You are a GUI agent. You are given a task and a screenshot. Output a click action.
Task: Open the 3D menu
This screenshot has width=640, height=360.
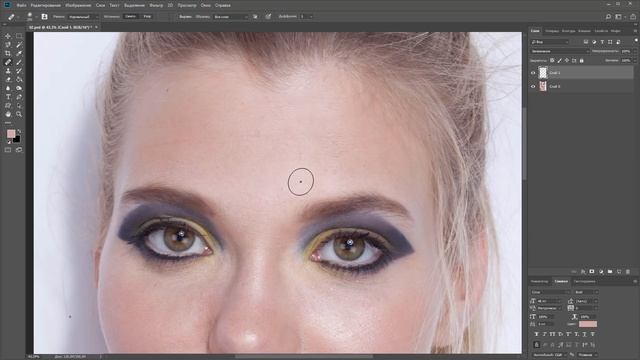click(x=170, y=5)
